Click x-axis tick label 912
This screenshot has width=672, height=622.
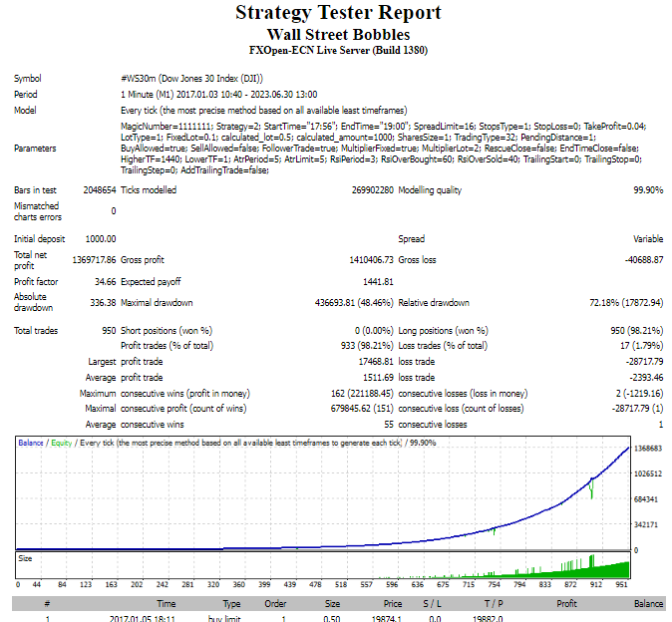pos(596,584)
